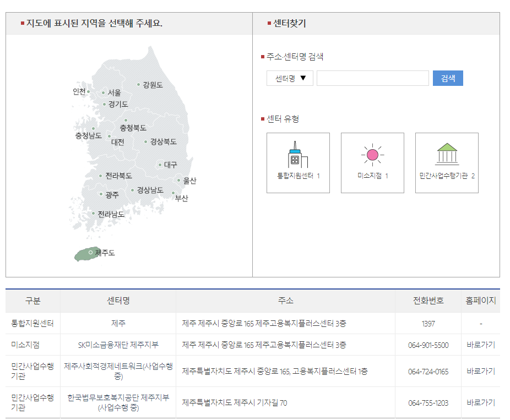Image resolution: width=510 pixels, height=420 pixels.
Task: Click the 전화번호 table header
Action: tap(429, 301)
